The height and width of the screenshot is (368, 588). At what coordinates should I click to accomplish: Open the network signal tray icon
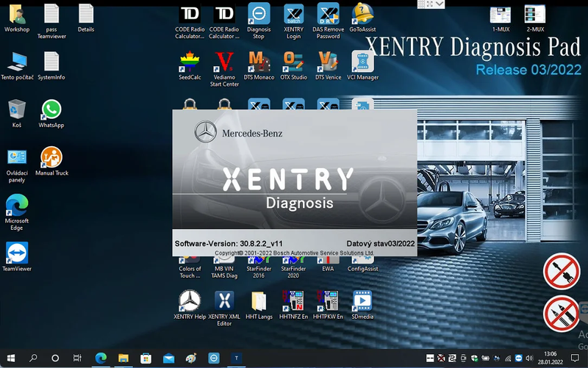coord(508,358)
